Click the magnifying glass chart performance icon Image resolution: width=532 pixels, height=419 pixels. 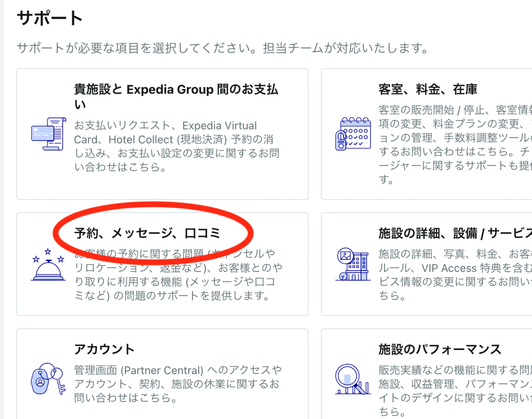(352, 379)
